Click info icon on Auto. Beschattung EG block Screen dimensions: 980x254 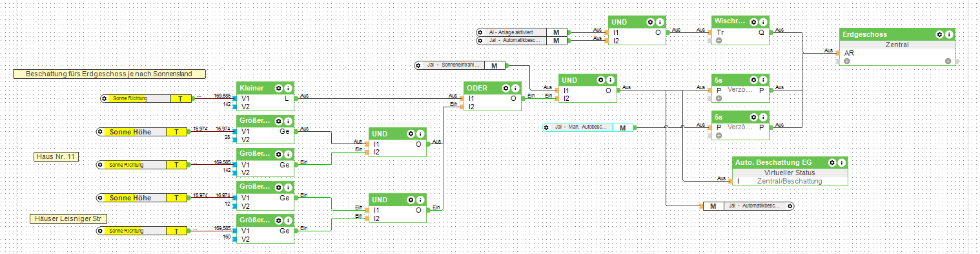click(842, 162)
